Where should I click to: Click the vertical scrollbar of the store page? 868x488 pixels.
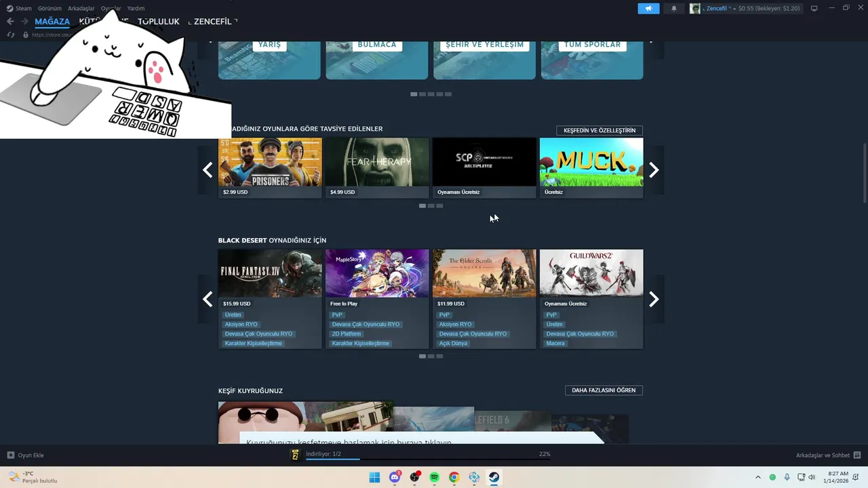[864, 172]
